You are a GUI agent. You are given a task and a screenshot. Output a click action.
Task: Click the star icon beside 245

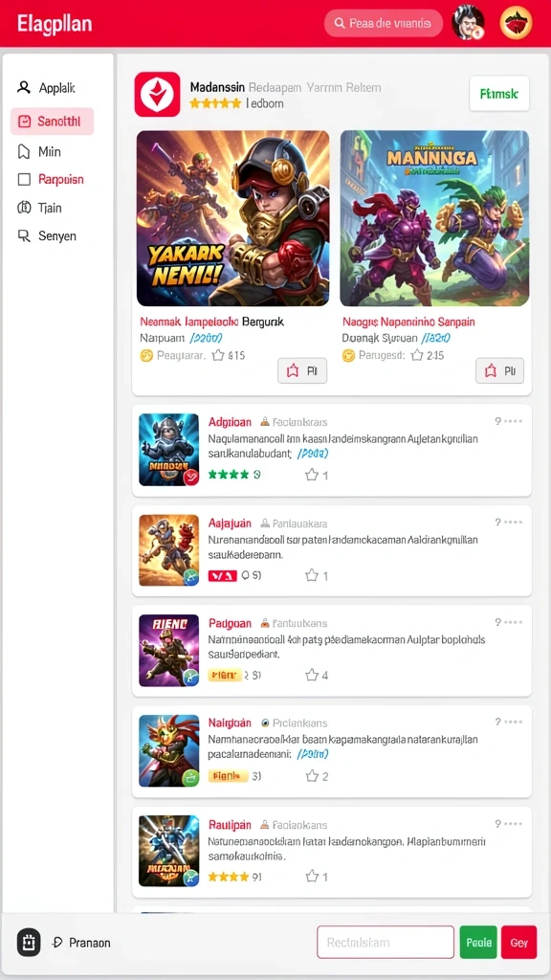417,356
